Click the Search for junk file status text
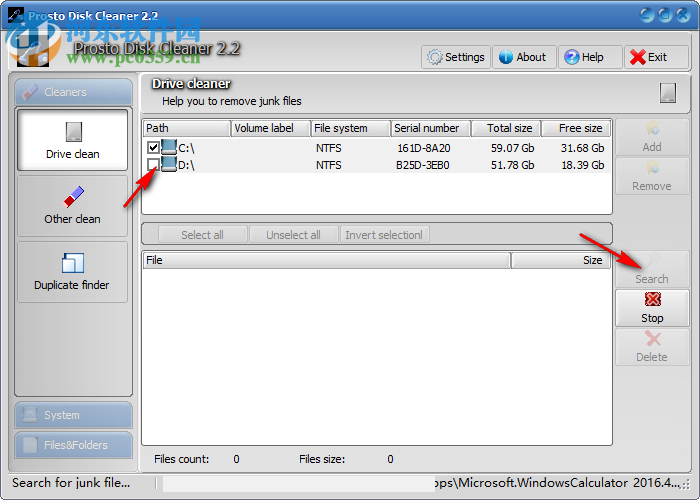Screen dimensions: 700x500 click(x=71, y=483)
